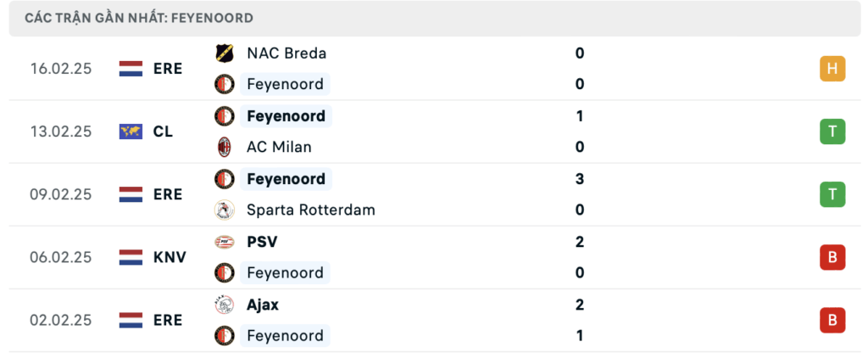Open the NAC Breda team link

tap(286, 53)
